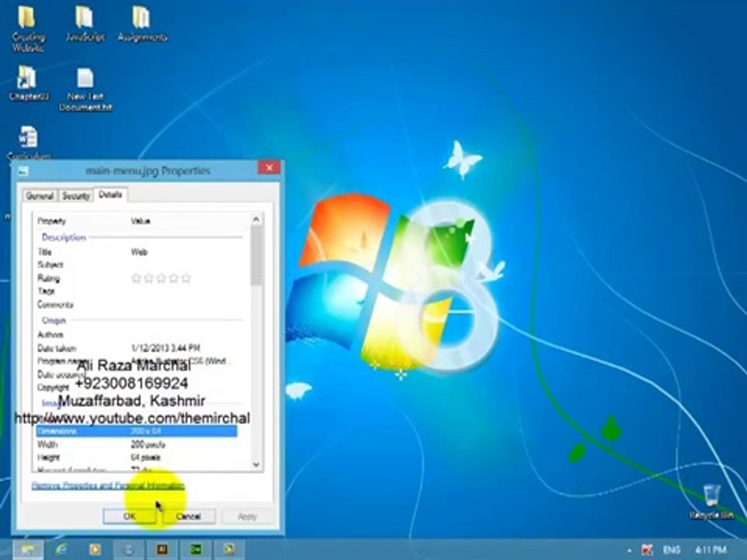Select the Subject property row

point(137,264)
